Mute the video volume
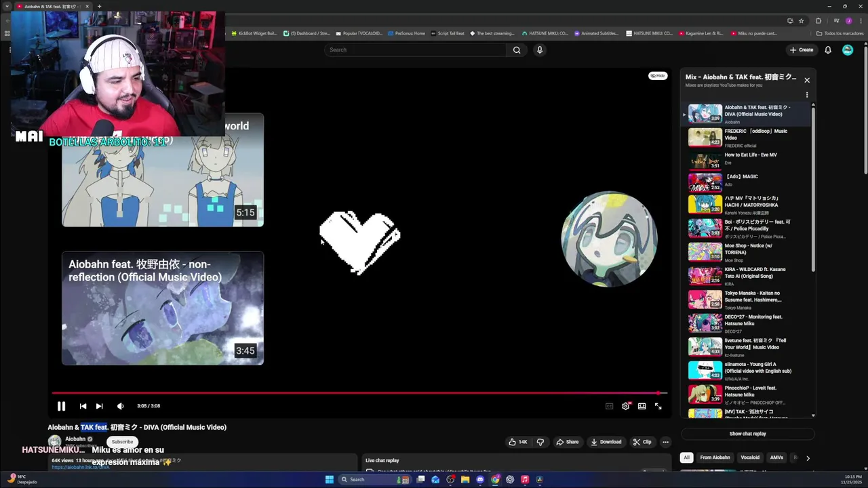 [120, 406]
